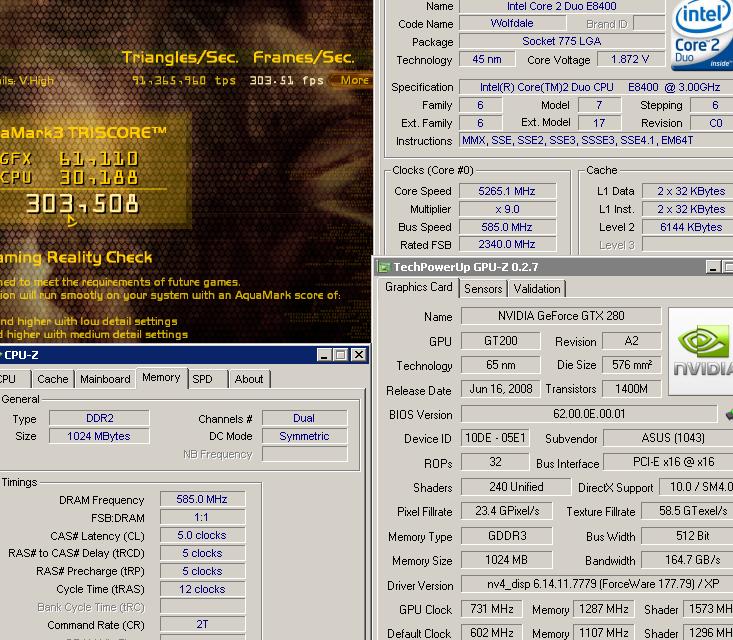Click the memory Size value 1024 MBytes
This screenshot has height=640, width=733.
point(100,436)
